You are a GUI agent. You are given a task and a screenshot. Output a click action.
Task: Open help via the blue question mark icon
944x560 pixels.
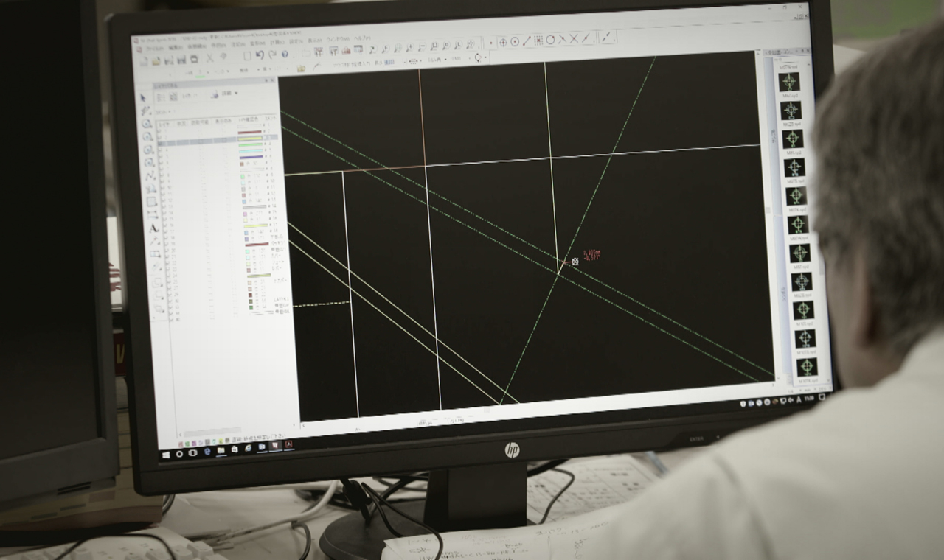pyautogui.click(x=285, y=54)
